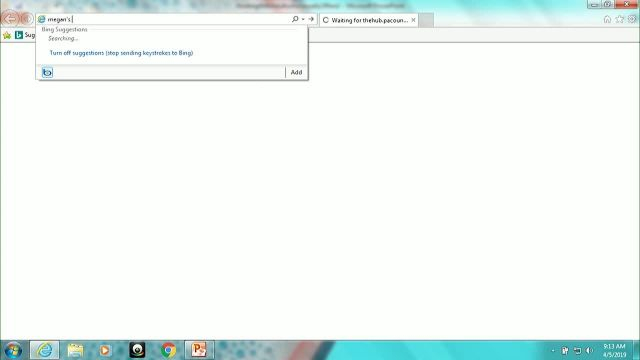This screenshot has height=360, width=640.
Task: Open a new blank tab
Action: pos(426,20)
